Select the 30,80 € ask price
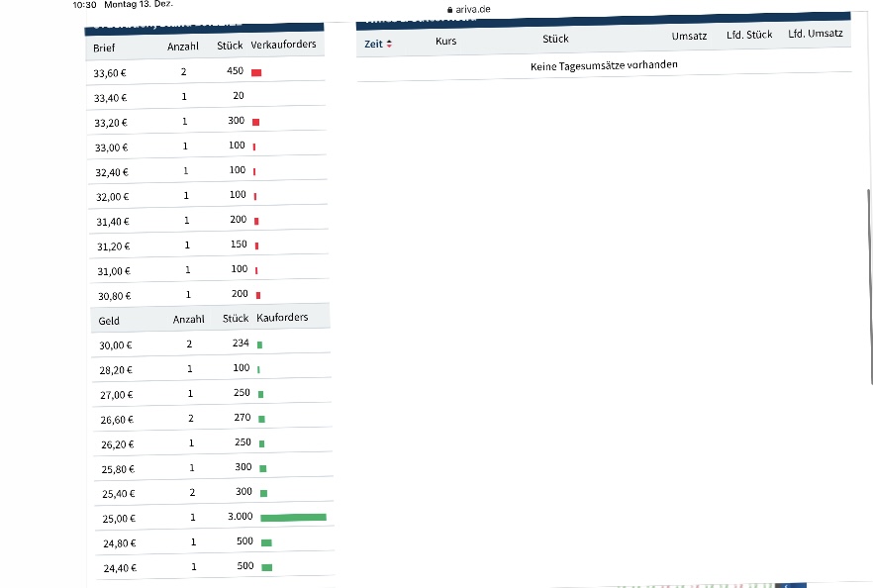The height and width of the screenshot is (588, 873). [x=112, y=296]
